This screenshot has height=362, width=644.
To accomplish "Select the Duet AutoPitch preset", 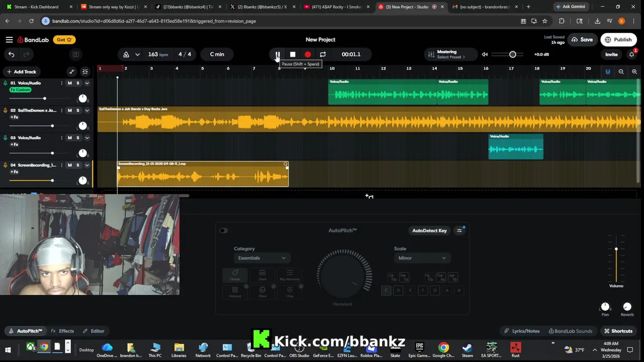I will click(262, 275).
